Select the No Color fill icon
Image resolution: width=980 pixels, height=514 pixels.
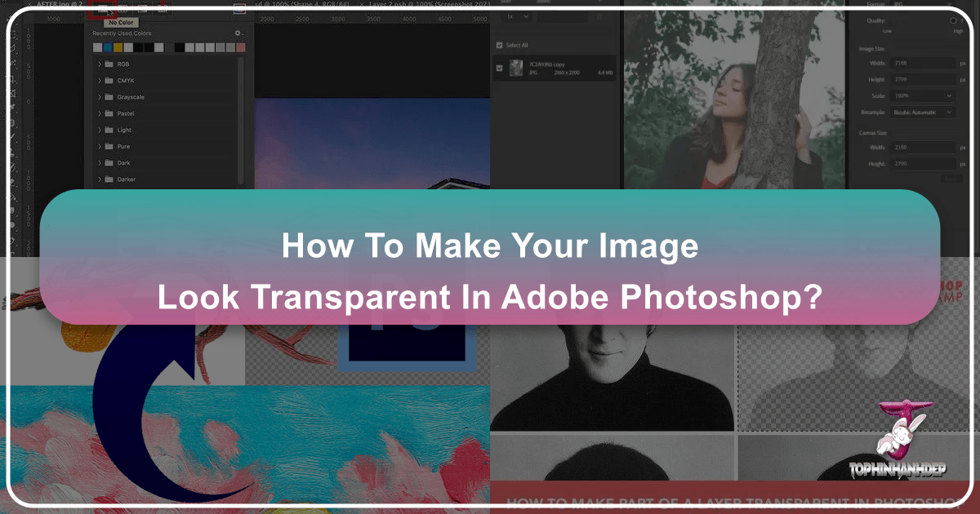coord(101,10)
